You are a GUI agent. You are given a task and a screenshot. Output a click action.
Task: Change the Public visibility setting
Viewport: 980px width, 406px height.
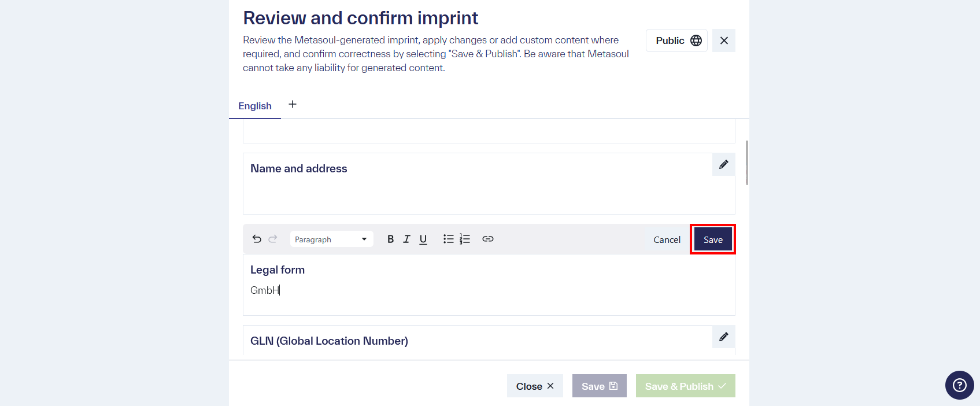tap(676, 40)
